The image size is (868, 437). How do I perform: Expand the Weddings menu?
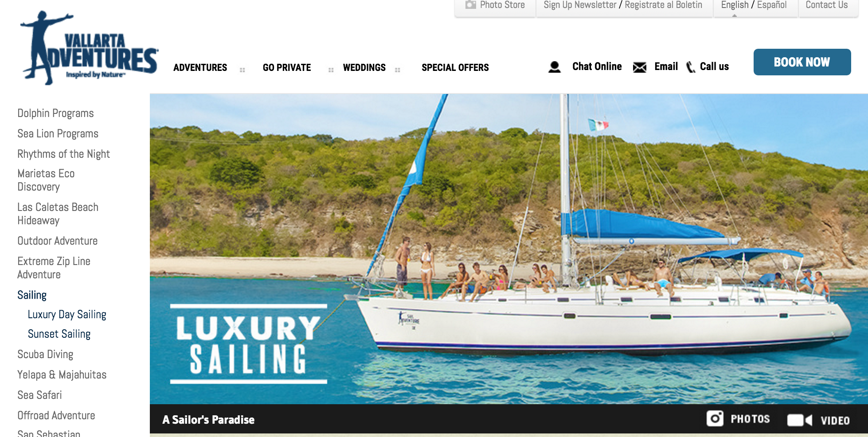[x=364, y=67]
